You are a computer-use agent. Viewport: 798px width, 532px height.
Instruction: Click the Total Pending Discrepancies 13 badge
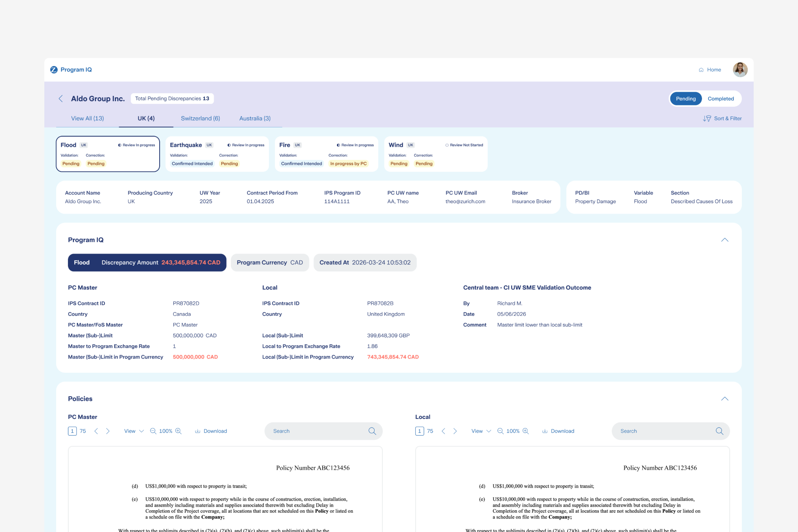(172, 99)
